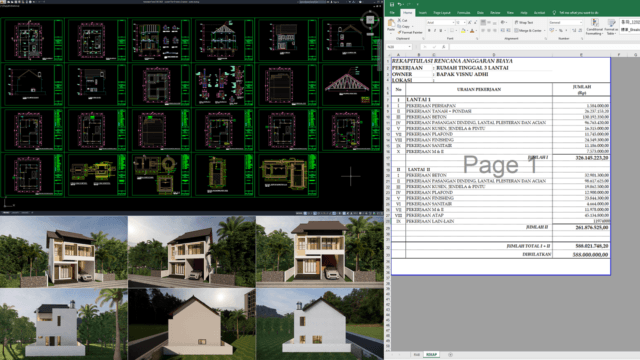Click the AutoCAD Model layout tab
The width and height of the screenshot is (640, 360).
tap(6, 213)
